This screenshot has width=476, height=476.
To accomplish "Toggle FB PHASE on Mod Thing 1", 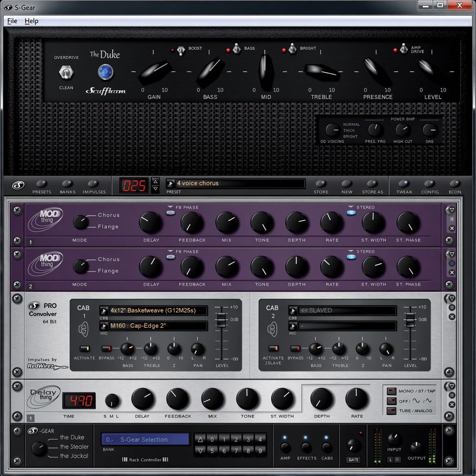I will [171, 213].
